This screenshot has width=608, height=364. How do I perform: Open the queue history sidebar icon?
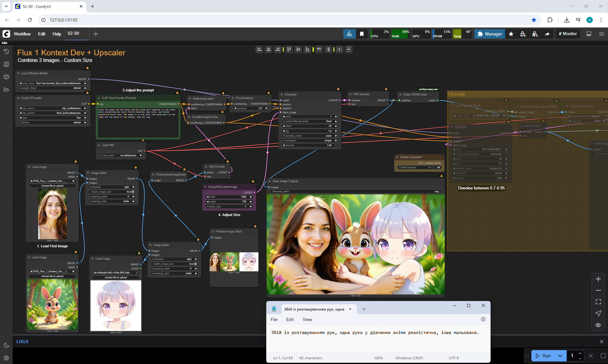tap(6, 52)
